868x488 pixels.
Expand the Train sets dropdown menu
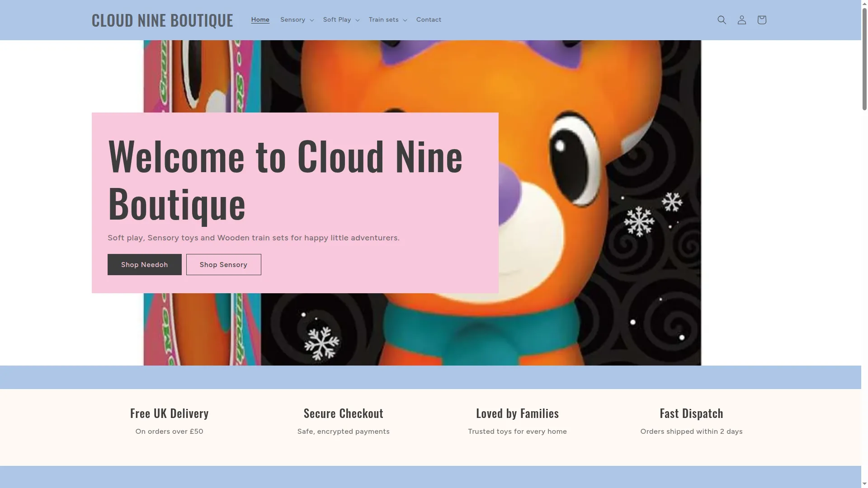tap(387, 20)
